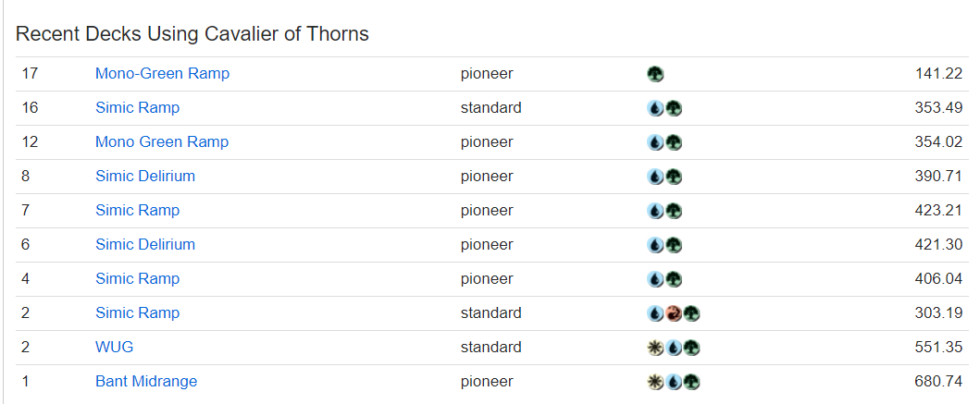Click standard format text in WUG row

tap(490, 347)
